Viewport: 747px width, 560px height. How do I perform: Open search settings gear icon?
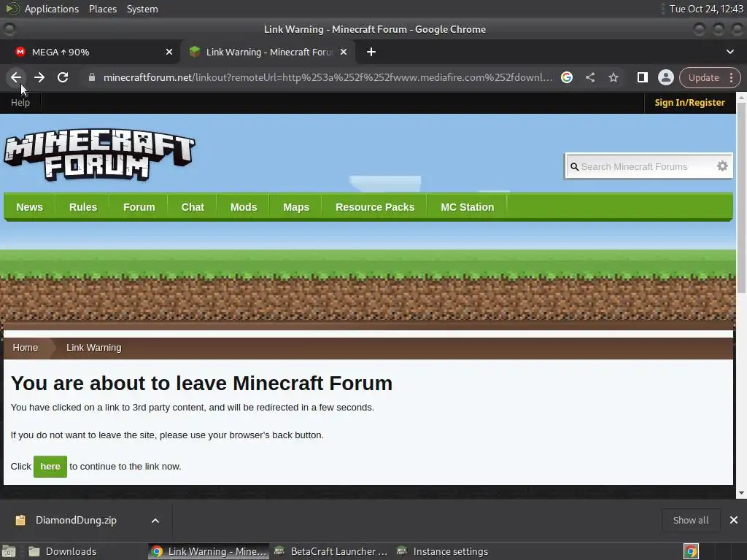(722, 166)
